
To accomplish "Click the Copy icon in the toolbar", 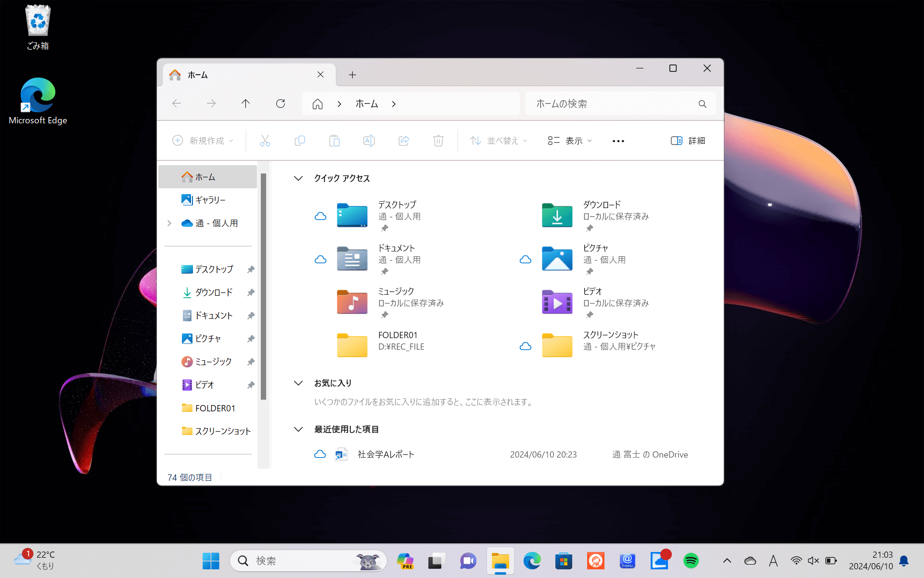I will pos(300,140).
